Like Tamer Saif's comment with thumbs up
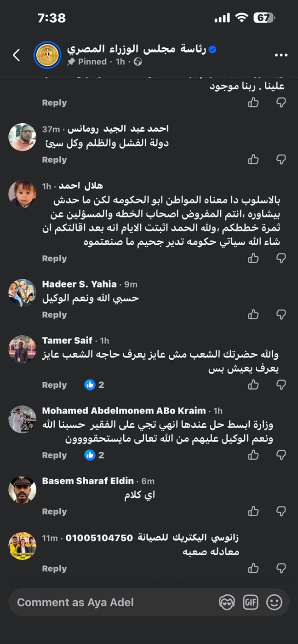The image size is (298, 644). coord(253,385)
